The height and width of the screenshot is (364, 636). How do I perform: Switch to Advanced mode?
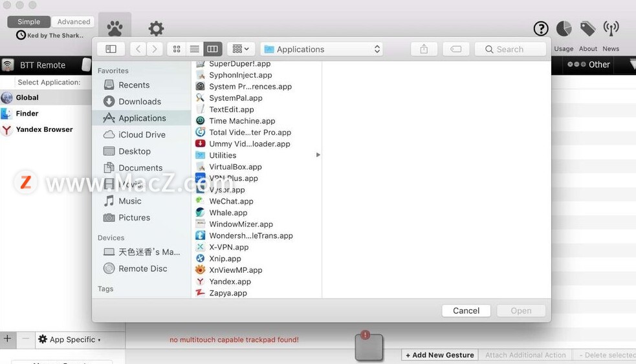73,22
